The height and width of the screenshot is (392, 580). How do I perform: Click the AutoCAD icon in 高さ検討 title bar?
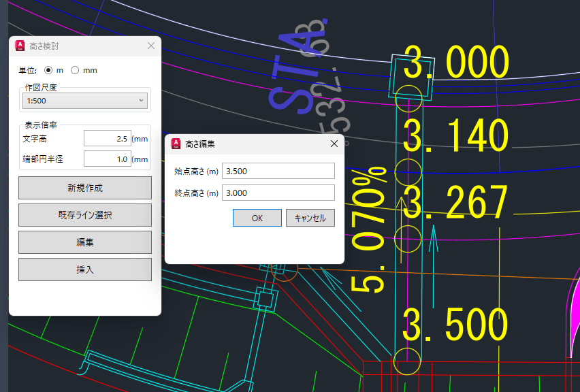click(20, 46)
